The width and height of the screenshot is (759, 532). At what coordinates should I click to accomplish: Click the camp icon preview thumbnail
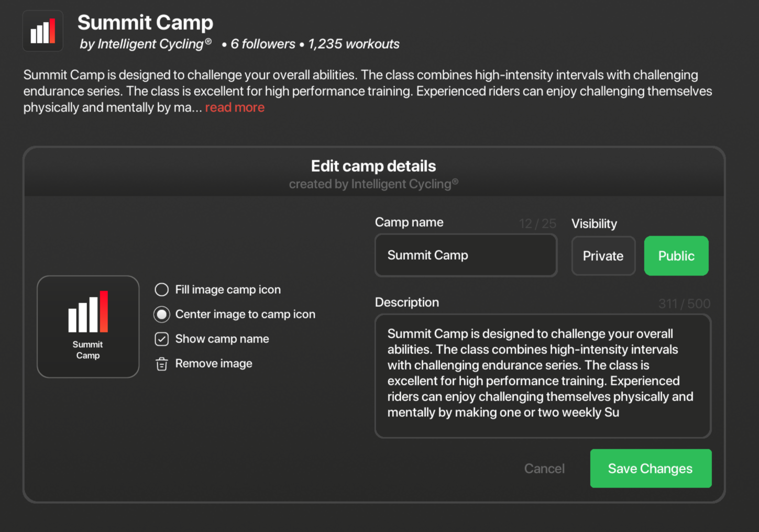[x=88, y=326]
